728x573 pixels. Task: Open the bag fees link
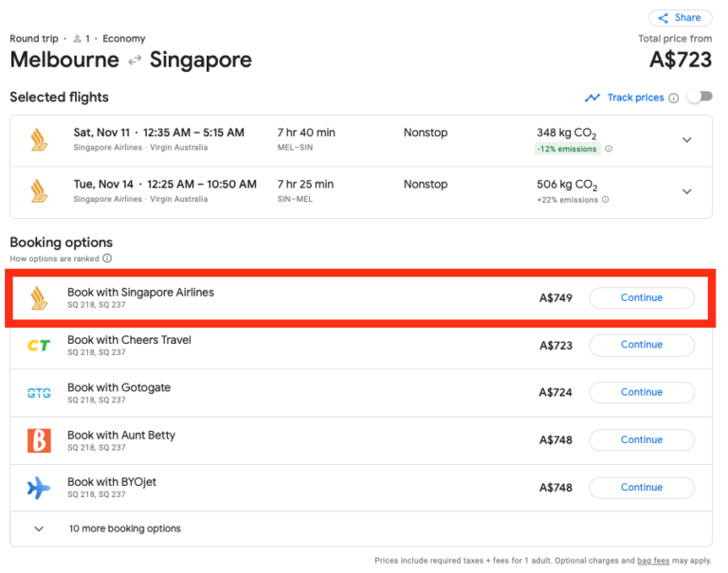653,561
